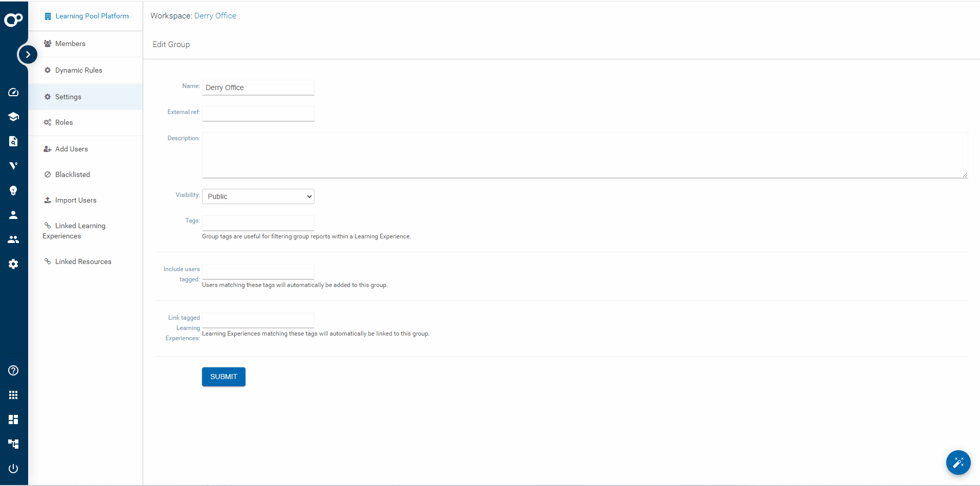
Task: Open the Visibility dropdown set to Public
Action: [x=258, y=196]
